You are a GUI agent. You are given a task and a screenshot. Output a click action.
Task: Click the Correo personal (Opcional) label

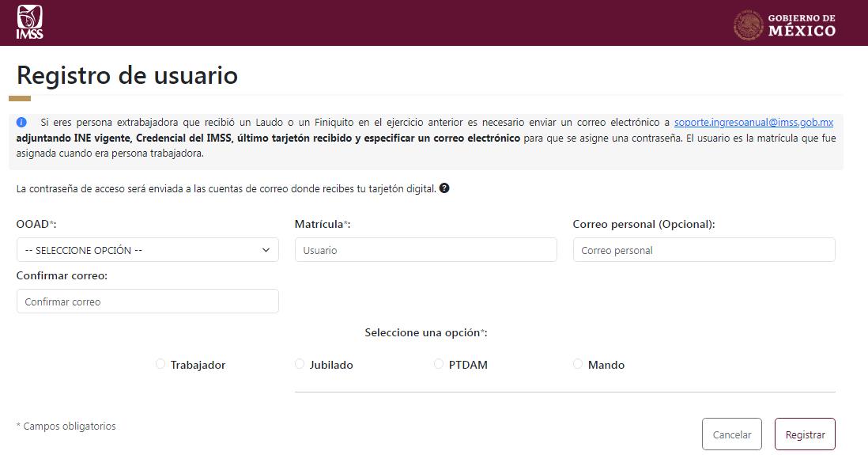coord(643,225)
